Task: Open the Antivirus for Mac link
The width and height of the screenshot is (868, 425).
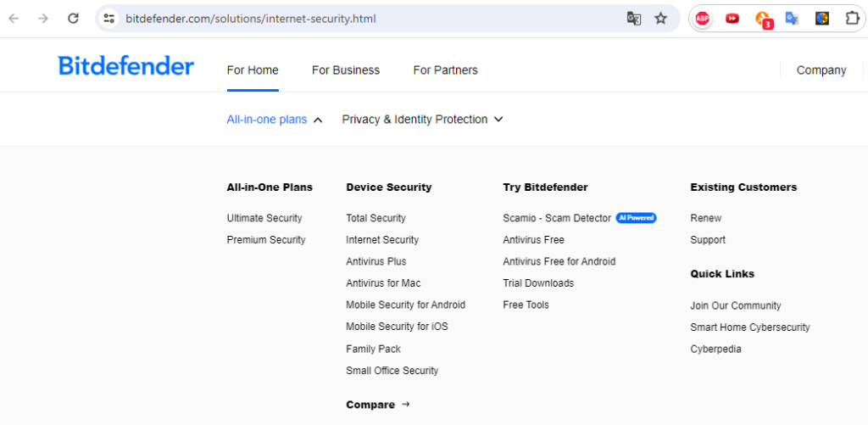Action: coord(384,283)
